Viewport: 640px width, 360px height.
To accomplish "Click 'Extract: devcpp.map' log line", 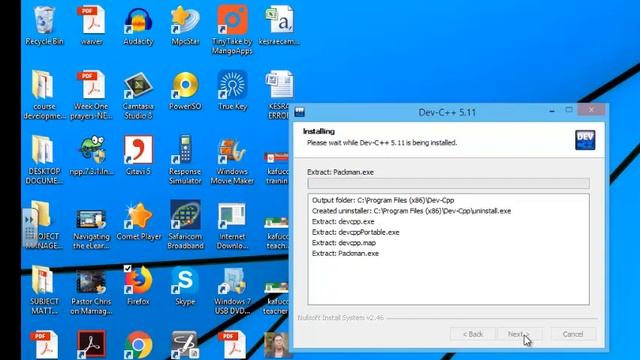I will pos(344,243).
